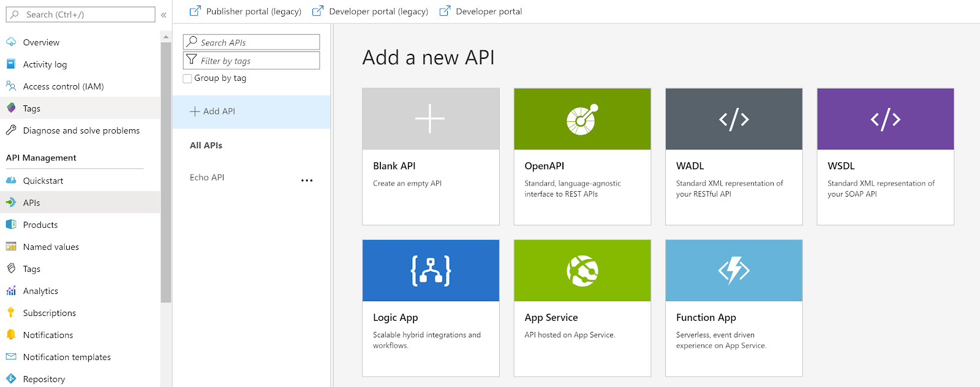The width and height of the screenshot is (980, 387).
Task: Enable the Group by tag checkbox
Action: 188,78
